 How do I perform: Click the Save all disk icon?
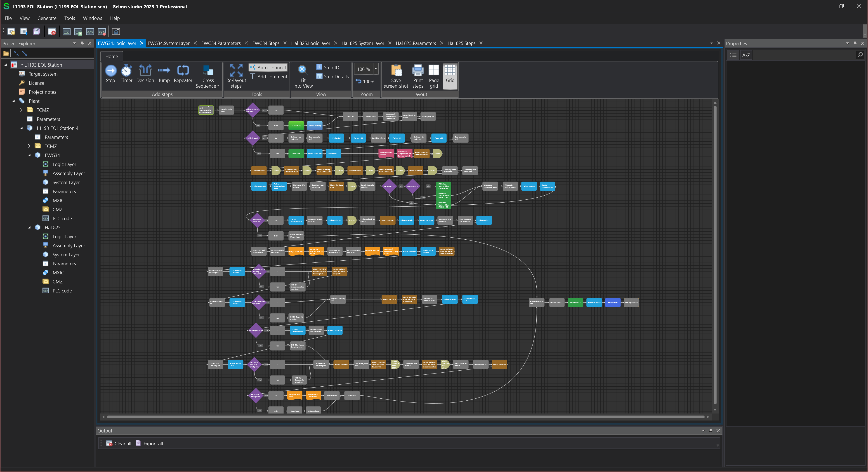click(x=36, y=32)
